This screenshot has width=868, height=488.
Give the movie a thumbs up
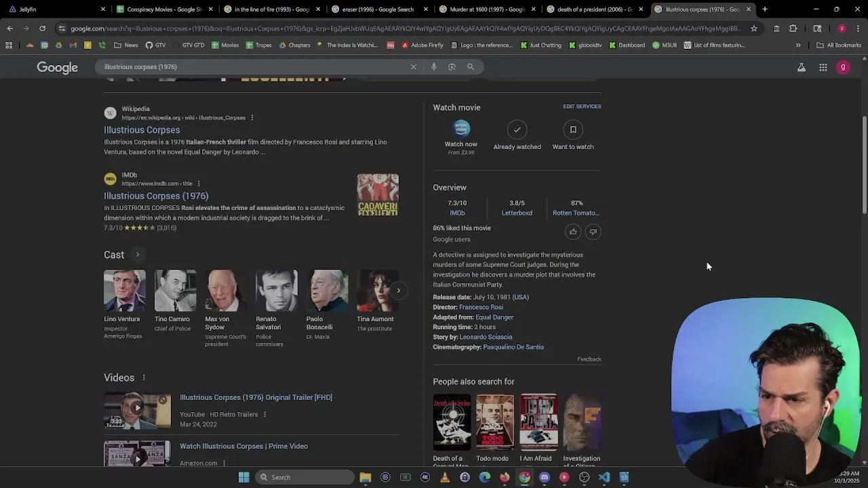(573, 232)
